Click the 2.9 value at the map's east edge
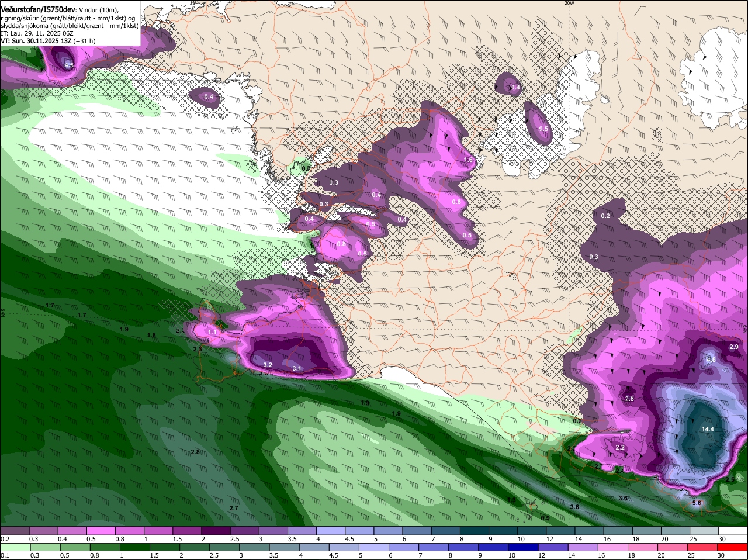748x560 pixels. pos(734,347)
